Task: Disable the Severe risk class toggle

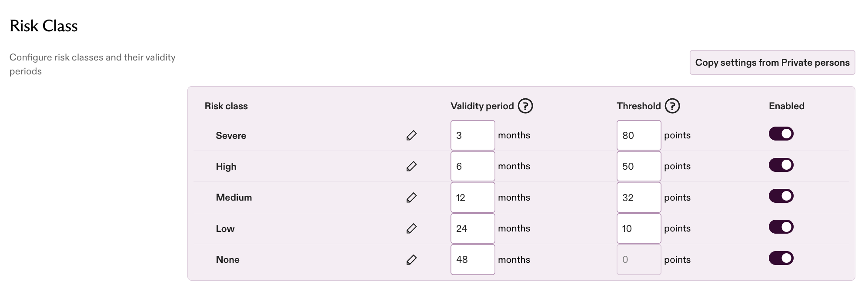Action: [x=781, y=134]
